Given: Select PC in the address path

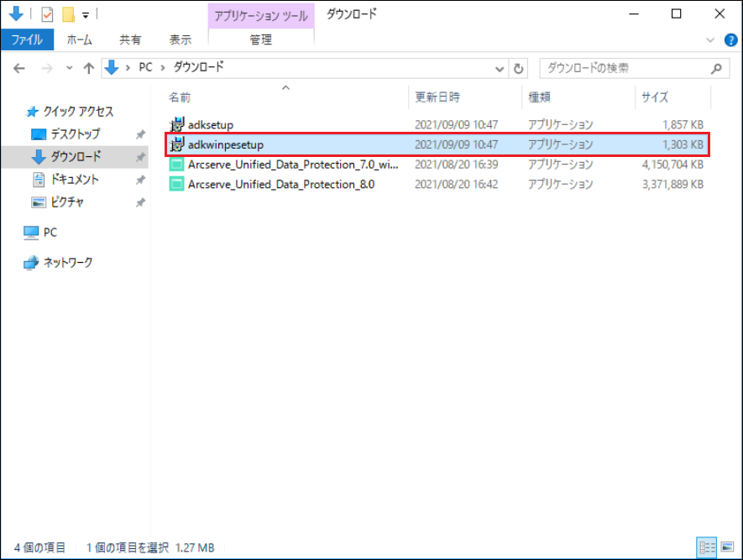Looking at the screenshot, I should [145, 67].
